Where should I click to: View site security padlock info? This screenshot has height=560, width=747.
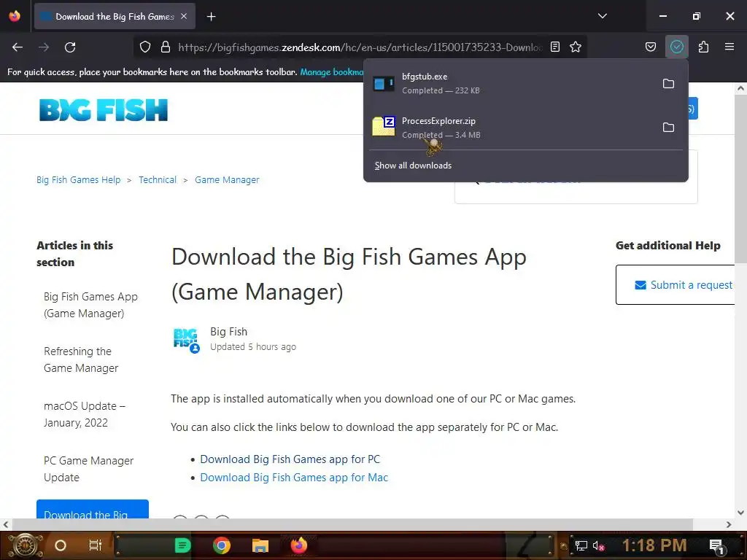click(x=166, y=47)
